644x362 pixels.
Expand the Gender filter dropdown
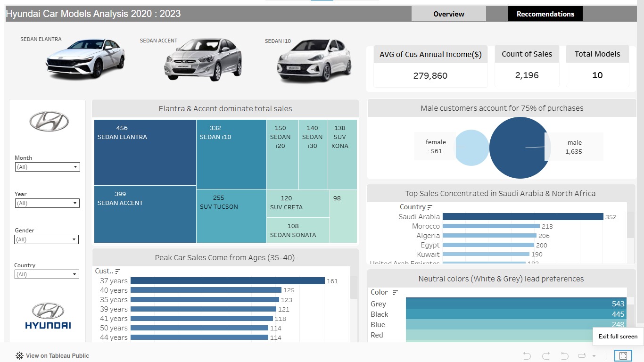pyautogui.click(x=46, y=239)
